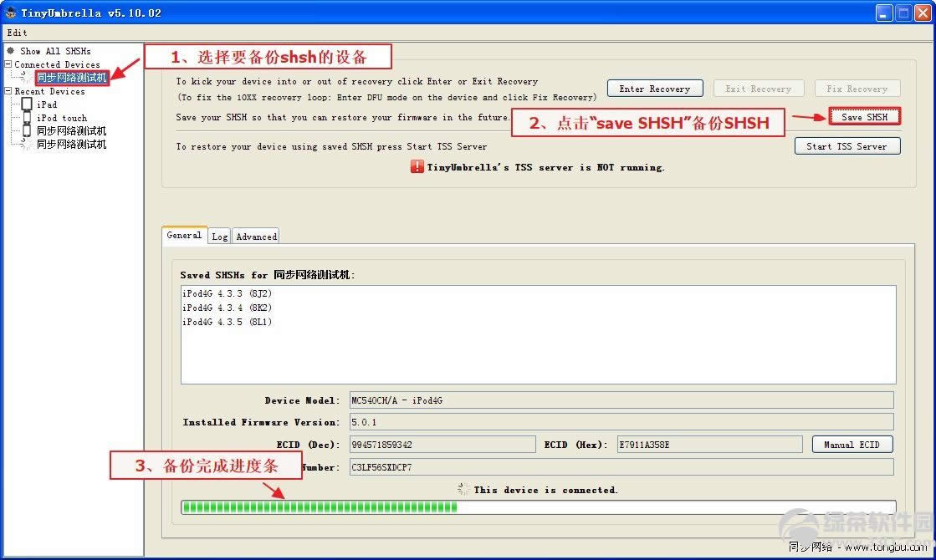
Task: Click the Fix Recovery button
Action: point(857,89)
